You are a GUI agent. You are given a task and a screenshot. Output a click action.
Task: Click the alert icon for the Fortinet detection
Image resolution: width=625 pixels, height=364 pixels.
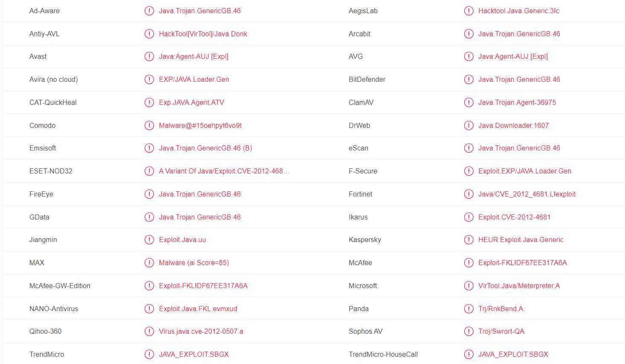tap(468, 194)
